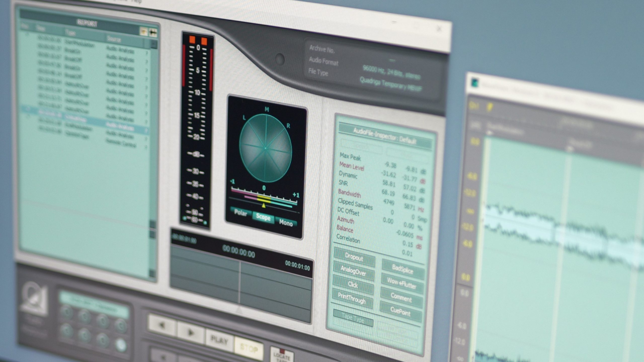Click the right arrow transport button
The width and height of the screenshot is (644, 362).
[x=191, y=333]
